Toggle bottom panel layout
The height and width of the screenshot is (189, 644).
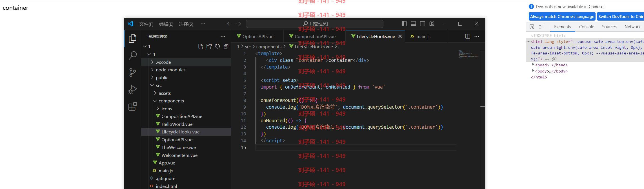[413, 24]
